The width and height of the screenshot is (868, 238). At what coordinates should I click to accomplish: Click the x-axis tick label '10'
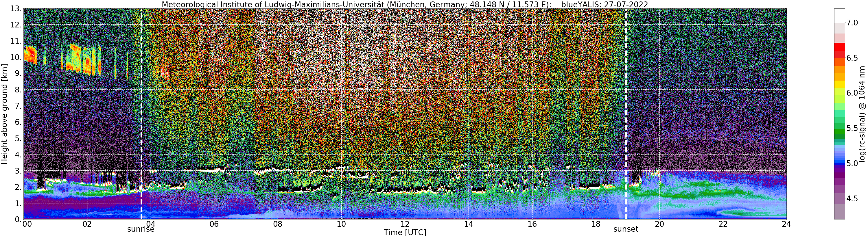[x=341, y=224]
